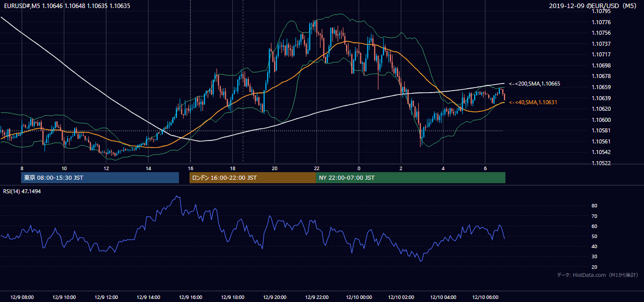Click the 12/10 00:00 bottom time label

pos(358,297)
